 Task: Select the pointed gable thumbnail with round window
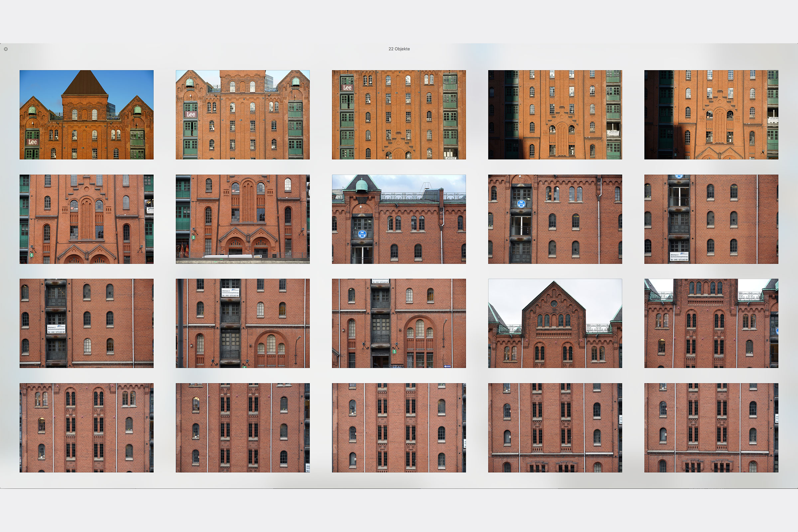pos(555,323)
